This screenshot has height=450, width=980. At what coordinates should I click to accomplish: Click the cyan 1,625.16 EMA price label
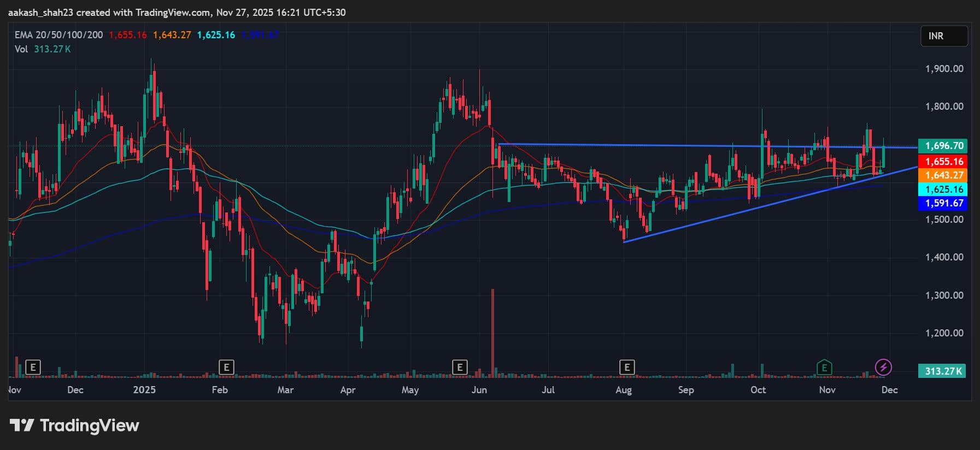pyautogui.click(x=943, y=190)
